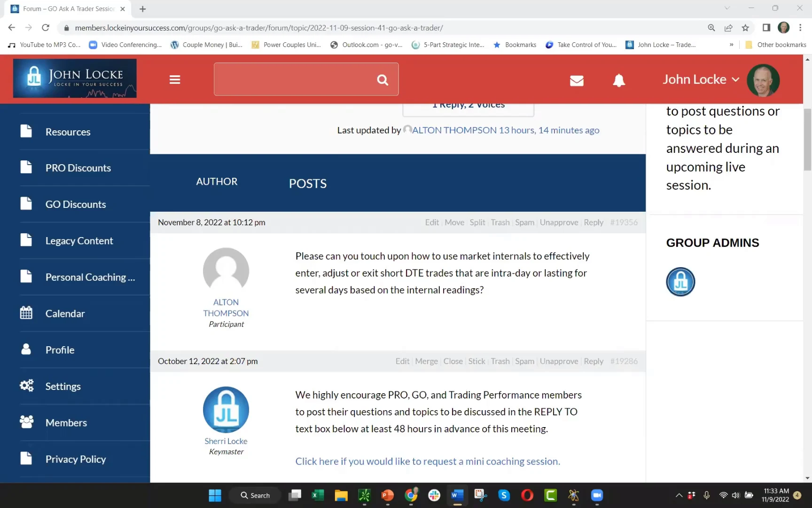Image resolution: width=812 pixels, height=508 pixels.
Task: Click Close on post #19286
Action: (x=453, y=361)
